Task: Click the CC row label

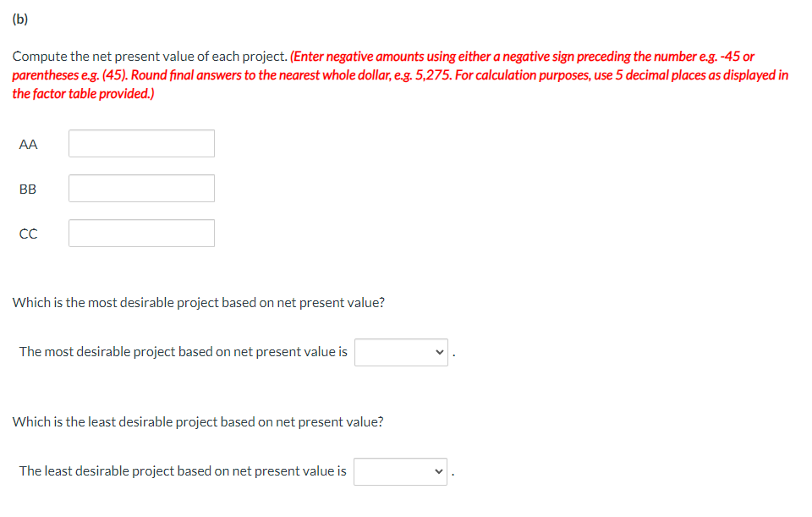Action: (28, 234)
